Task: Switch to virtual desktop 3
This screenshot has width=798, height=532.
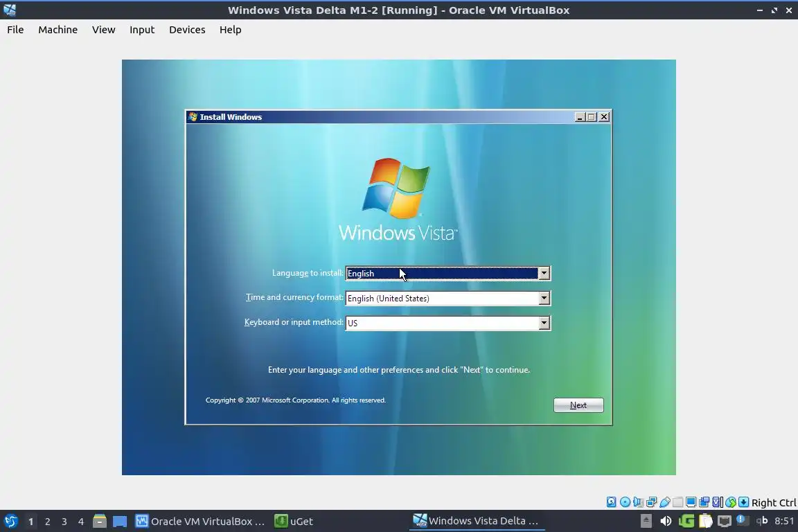Action: coord(64,522)
